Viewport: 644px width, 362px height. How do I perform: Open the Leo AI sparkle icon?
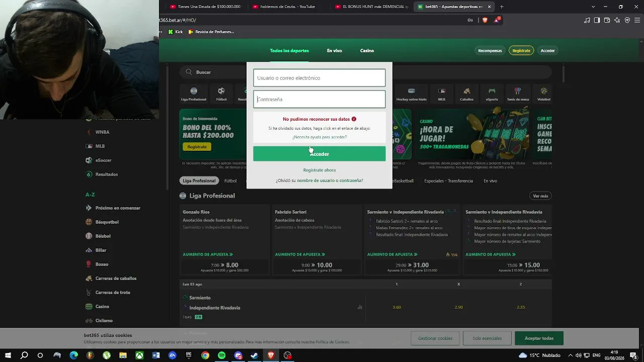coord(617,20)
